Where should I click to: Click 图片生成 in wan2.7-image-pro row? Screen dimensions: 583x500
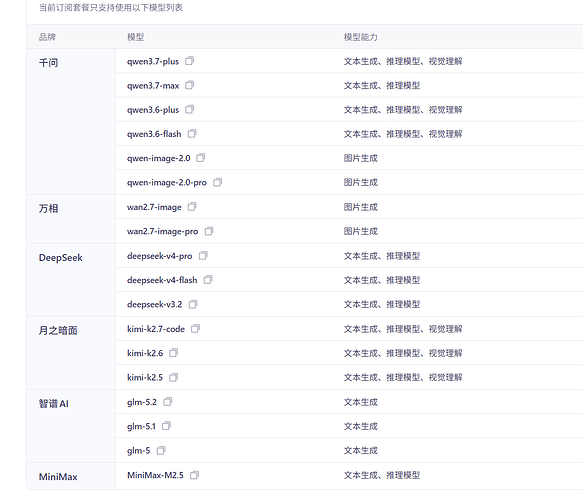pos(361,231)
